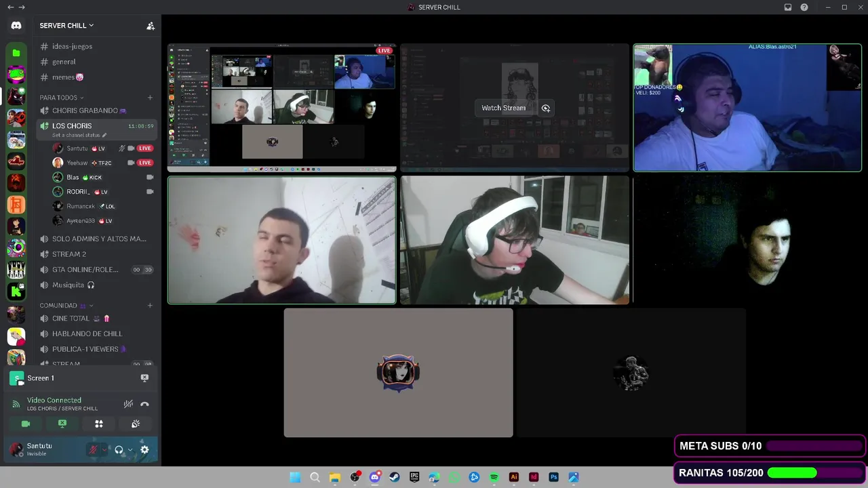Image resolution: width=868 pixels, height=488 pixels.
Task: Add channel to PARA TODOS category
Action: pyautogui.click(x=150, y=98)
